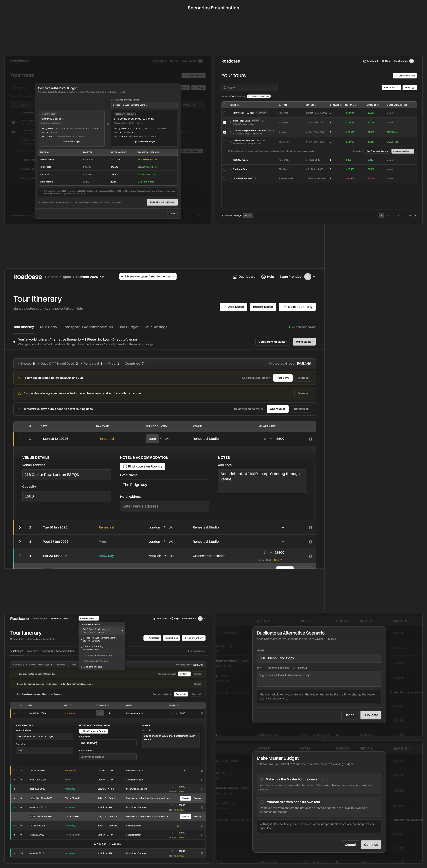Go to previous page using the left pagination arrow
Screen dimensions: 427x868
click(376, 215)
